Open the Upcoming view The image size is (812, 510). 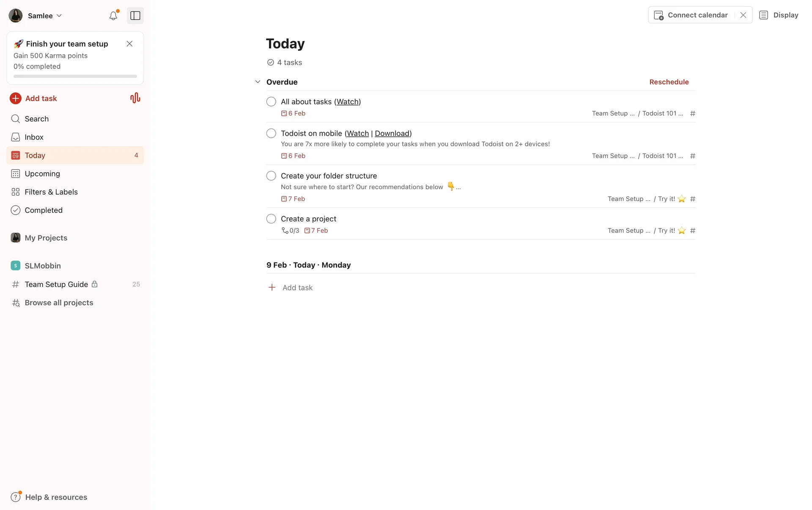click(x=42, y=174)
